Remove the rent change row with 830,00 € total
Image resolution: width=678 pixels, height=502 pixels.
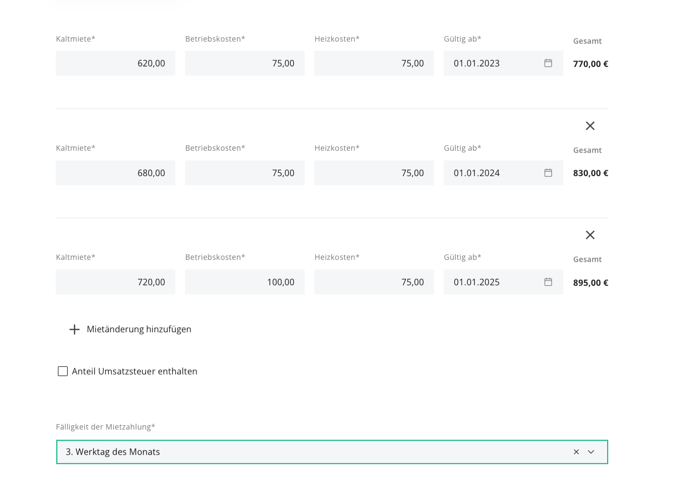[590, 126]
